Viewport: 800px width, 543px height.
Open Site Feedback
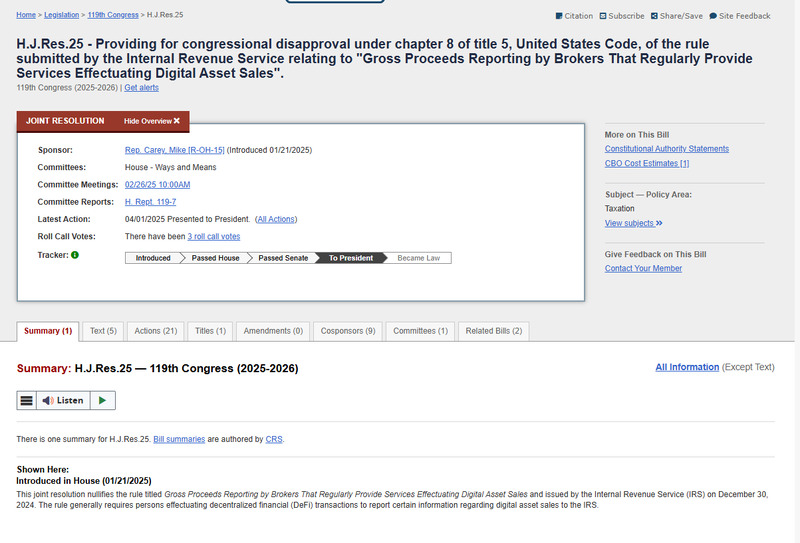click(x=739, y=16)
